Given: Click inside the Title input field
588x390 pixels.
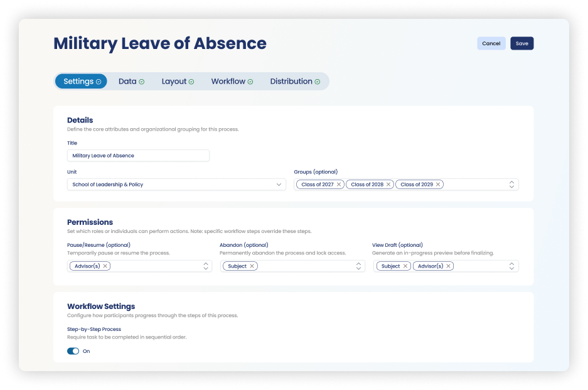Looking at the screenshot, I should [x=138, y=155].
